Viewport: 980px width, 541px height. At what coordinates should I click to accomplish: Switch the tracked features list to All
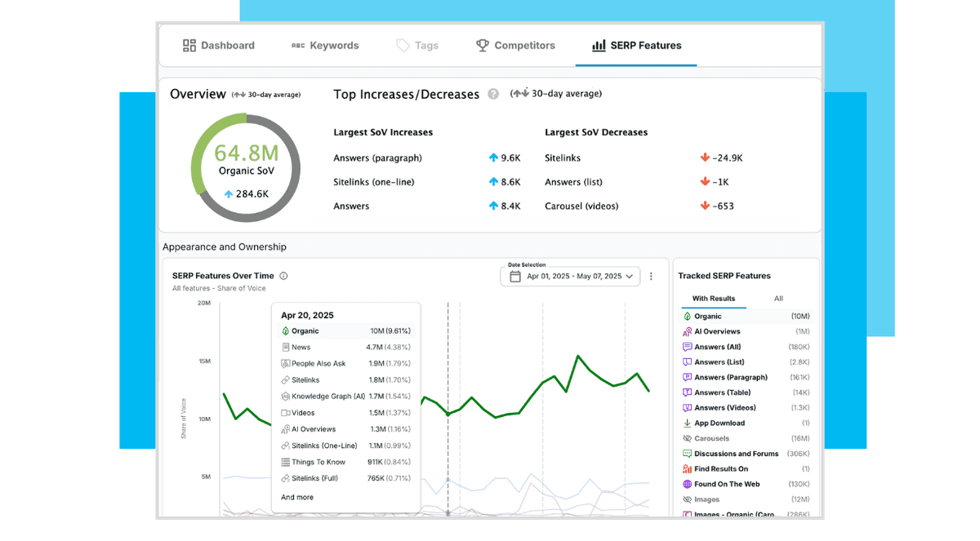[778, 299]
